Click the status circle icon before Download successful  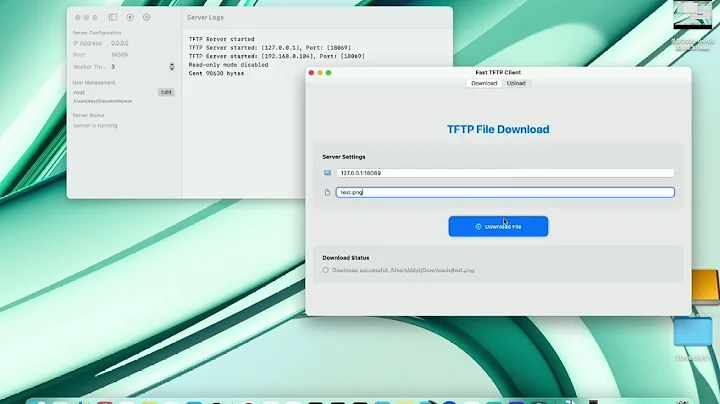326,270
